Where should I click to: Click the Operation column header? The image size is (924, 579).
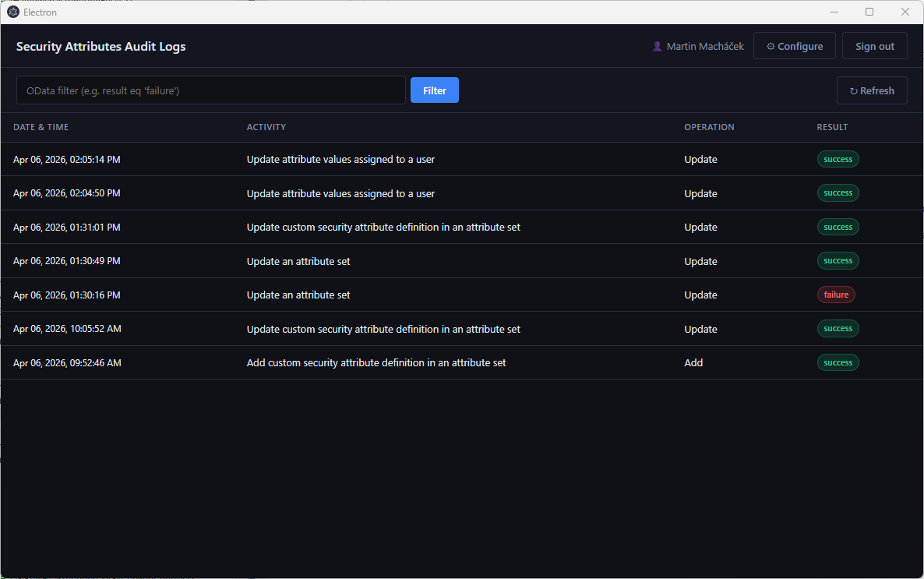(709, 127)
